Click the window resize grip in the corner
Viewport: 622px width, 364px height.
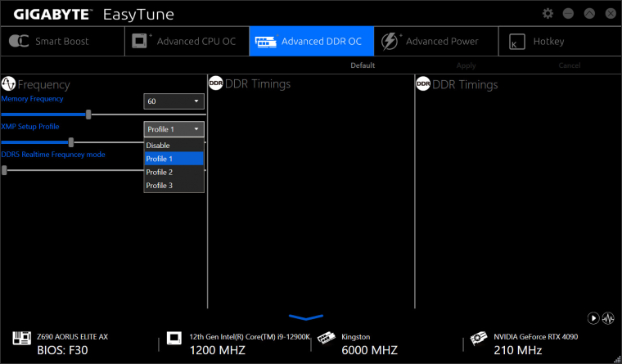click(x=618, y=360)
